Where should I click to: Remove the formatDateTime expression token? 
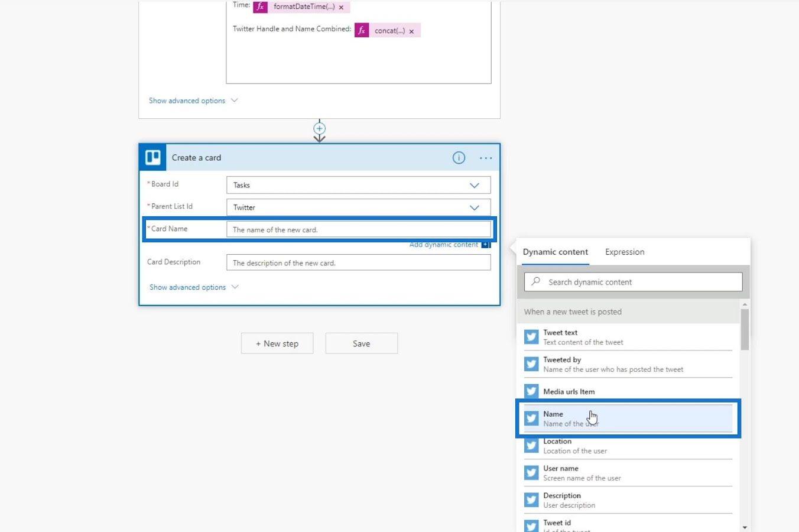coord(341,7)
